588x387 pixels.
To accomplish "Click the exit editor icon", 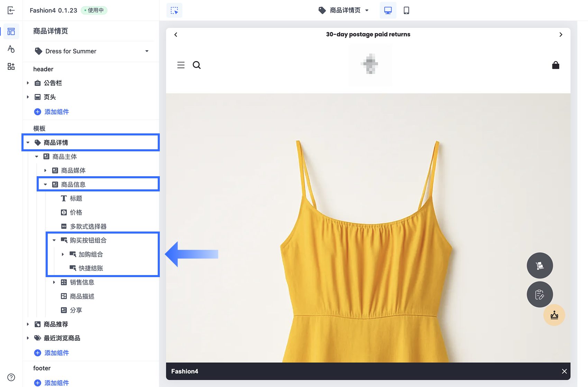I will pos(11,10).
